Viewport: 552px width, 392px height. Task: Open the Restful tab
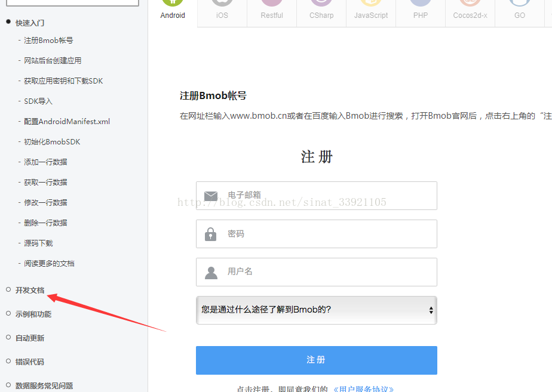tap(272, 13)
